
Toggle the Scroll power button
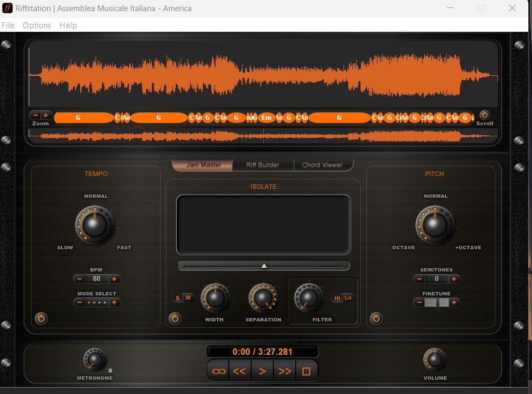click(485, 115)
